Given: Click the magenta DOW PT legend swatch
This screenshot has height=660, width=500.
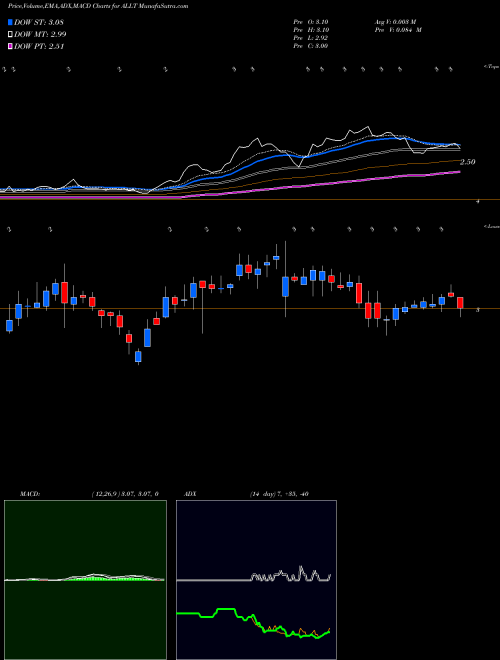Looking at the screenshot, I should pyautogui.click(x=10, y=47).
